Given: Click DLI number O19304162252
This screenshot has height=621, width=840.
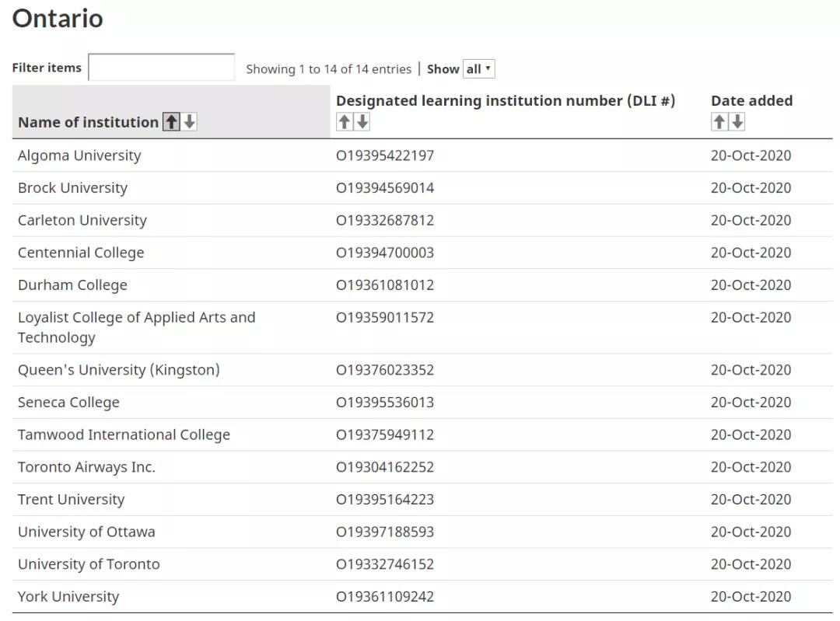Looking at the screenshot, I should click(385, 467).
